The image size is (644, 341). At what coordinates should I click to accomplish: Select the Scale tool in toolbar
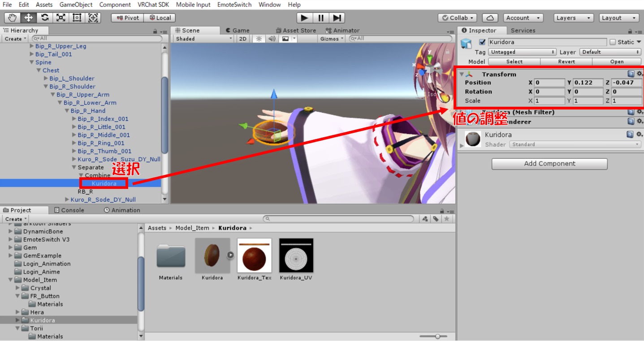[x=61, y=18]
